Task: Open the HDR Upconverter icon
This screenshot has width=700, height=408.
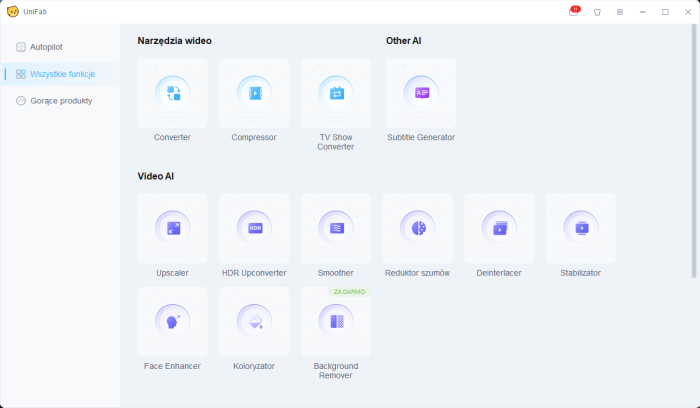Action: pos(254,228)
